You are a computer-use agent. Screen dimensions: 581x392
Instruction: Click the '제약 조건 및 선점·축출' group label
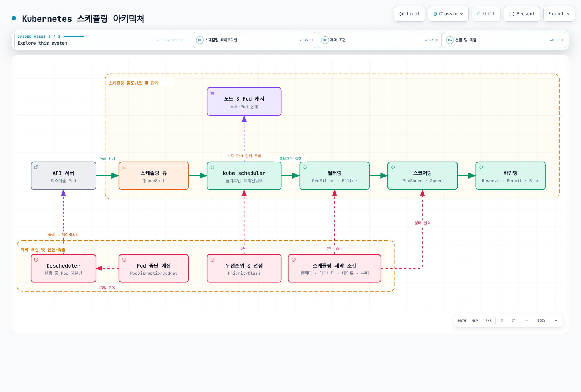(43, 250)
